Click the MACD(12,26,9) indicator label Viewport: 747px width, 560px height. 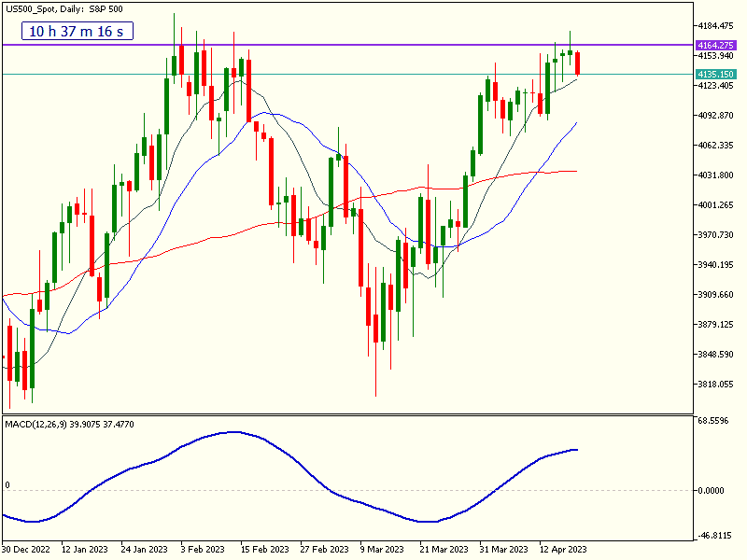click(69, 425)
